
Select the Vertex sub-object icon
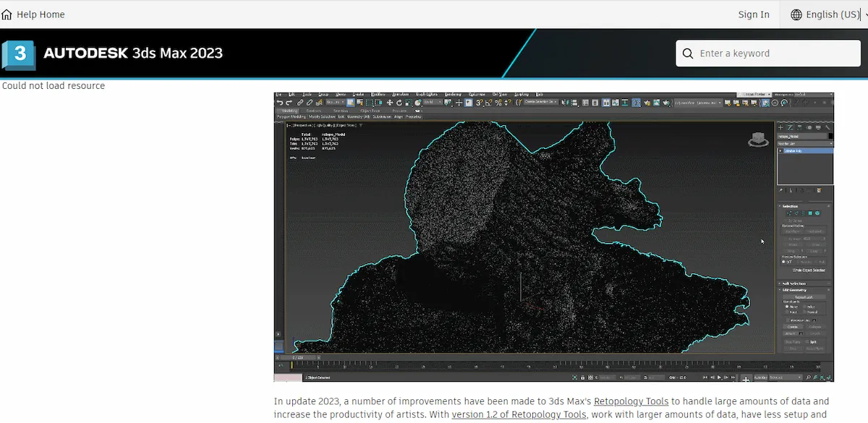click(x=788, y=213)
